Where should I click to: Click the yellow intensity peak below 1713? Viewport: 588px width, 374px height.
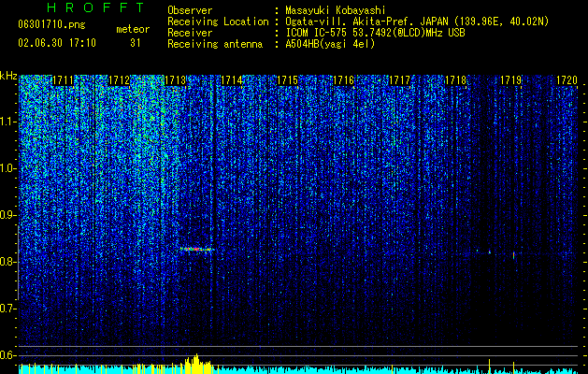click(x=196, y=363)
